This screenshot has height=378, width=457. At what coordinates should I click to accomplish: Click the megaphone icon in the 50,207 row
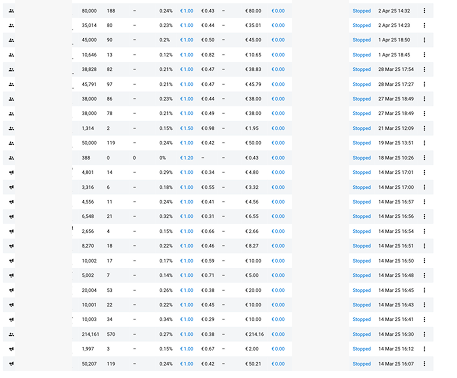[11, 364]
